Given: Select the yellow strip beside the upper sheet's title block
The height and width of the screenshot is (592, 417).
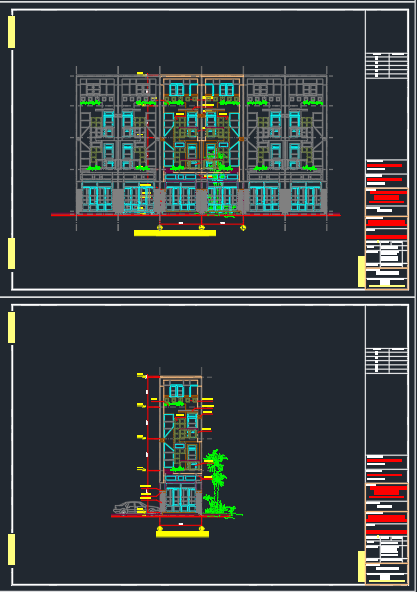Looking at the screenshot, I should pyautogui.click(x=361, y=271).
